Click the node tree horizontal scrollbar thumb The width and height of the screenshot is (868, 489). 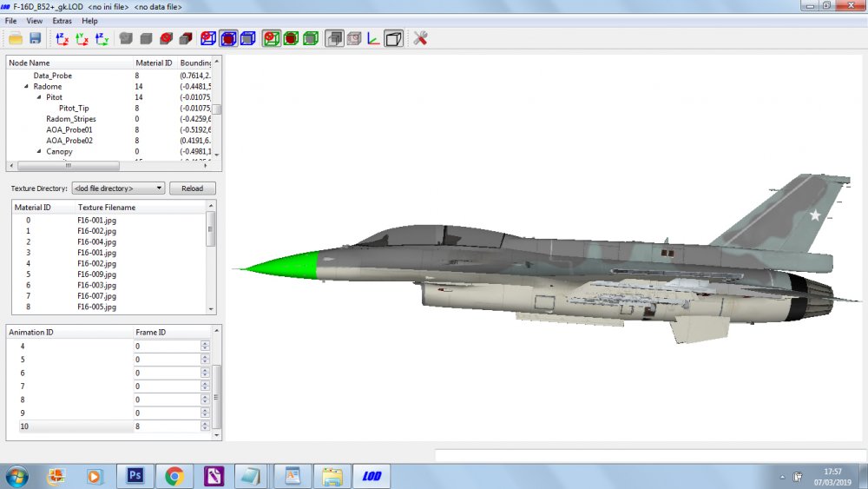(x=68, y=166)
